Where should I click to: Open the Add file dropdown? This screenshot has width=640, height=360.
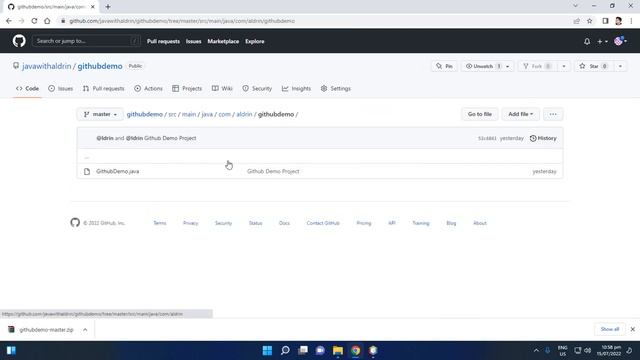(520, 114)
